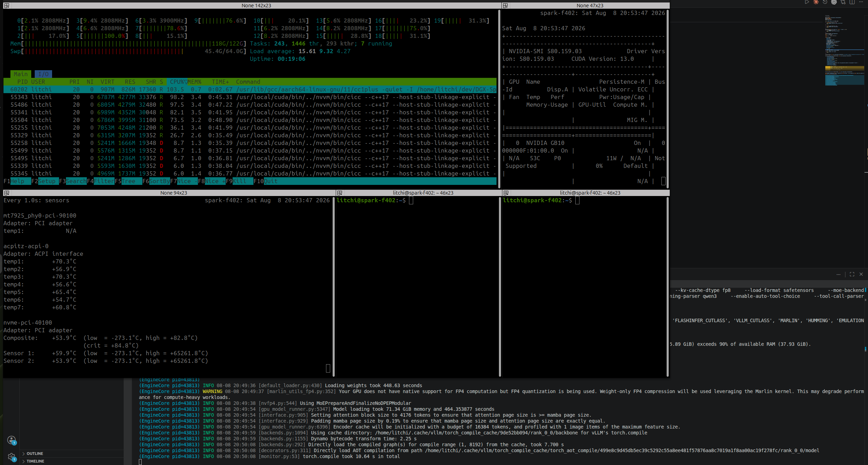868x465 pixels.
Task: Switch to the I/O tab in htop
Action: pyautogui.click(x=43, y=74)
